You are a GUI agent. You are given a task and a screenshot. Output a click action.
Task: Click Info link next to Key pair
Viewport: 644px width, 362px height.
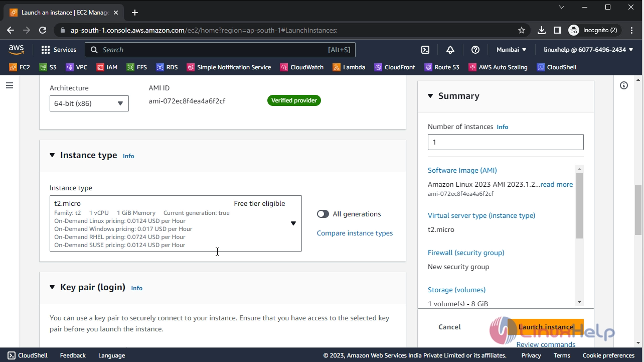[136, 288]
